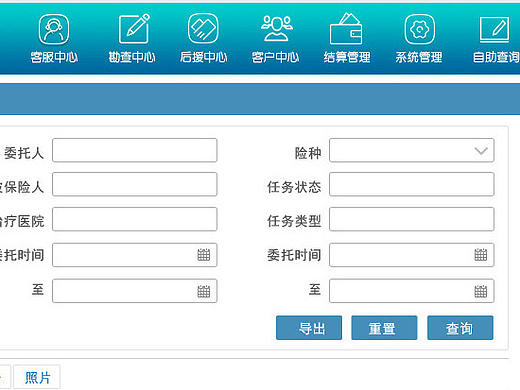The height and width of the screenshot is (390, 520).
Task: Click the 重置 reset button
Action: (x=384, y=328)
